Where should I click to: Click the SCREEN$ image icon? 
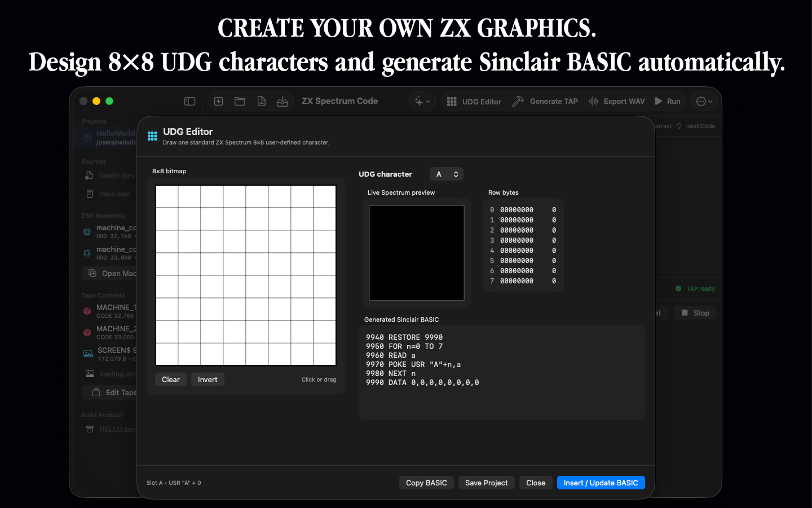click(89, 354)
